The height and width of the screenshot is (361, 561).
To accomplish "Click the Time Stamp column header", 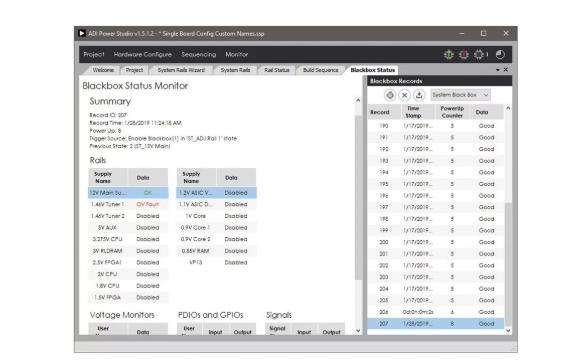I will (x=413, y=112).
